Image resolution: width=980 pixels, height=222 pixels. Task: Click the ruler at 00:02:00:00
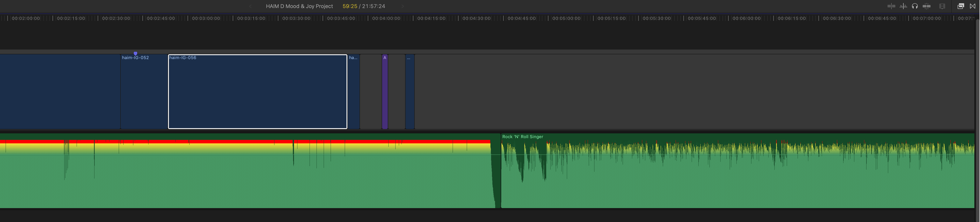(26, 18)
